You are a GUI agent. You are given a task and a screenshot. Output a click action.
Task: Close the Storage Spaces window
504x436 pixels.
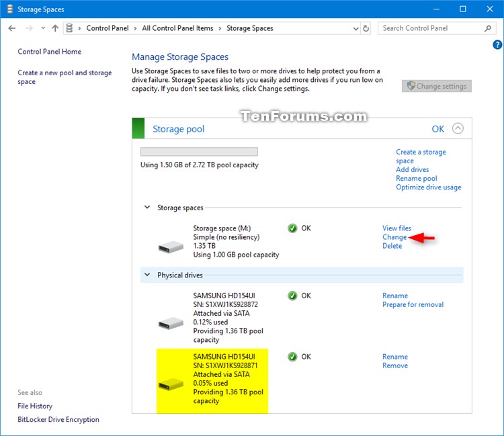[489, 9]
